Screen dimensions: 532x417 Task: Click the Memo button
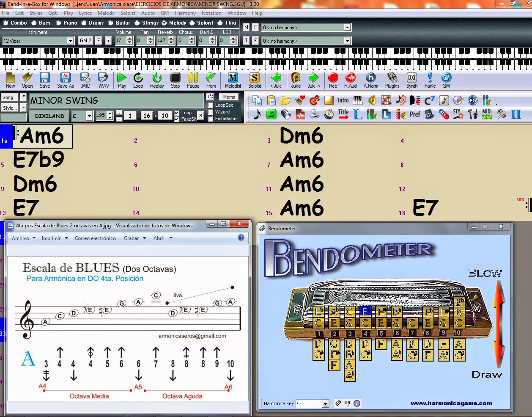229,97
